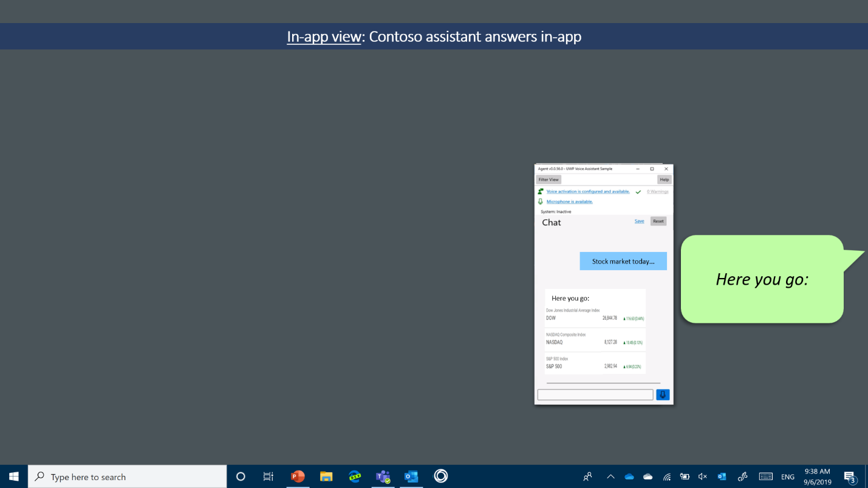
Task: Click the blue OneDrive cloud tray icon
Action: pos(629,476)
